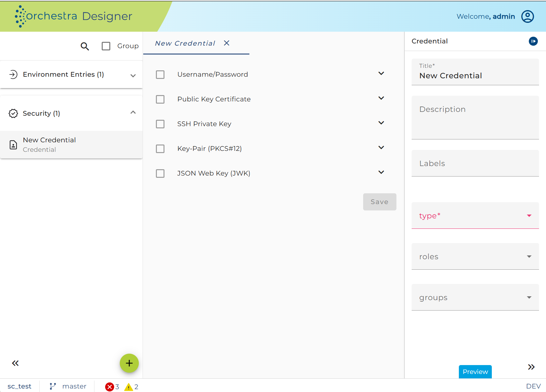Select the New Credential tab
This screenshot has height=392, width=546.
point(185,43)
